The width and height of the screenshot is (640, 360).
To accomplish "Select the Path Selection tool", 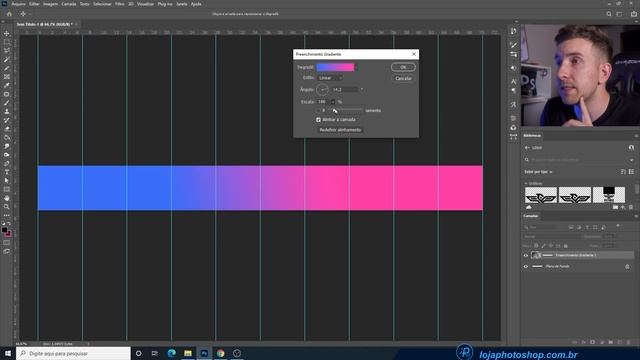I will click(7, 181).
